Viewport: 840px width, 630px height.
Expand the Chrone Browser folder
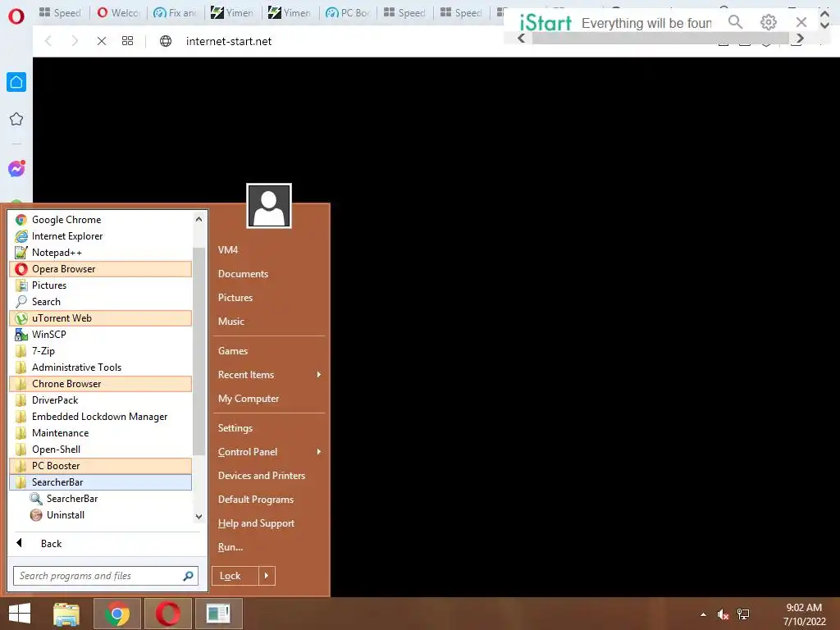(101, 384)
